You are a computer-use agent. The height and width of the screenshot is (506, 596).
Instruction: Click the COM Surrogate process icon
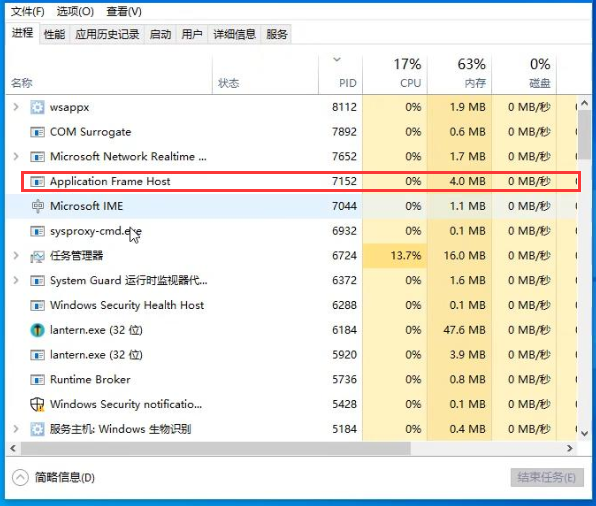(37, 132)
